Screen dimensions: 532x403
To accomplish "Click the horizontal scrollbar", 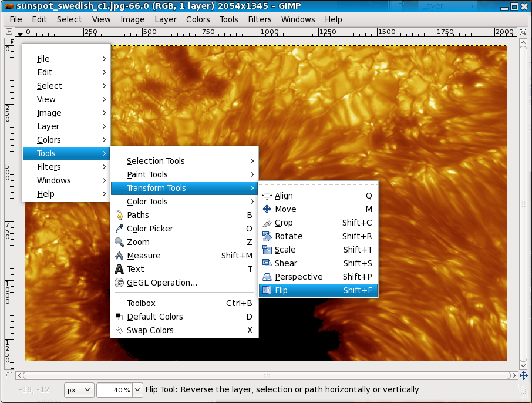I will pyautogui.click(x=264, y=374).
